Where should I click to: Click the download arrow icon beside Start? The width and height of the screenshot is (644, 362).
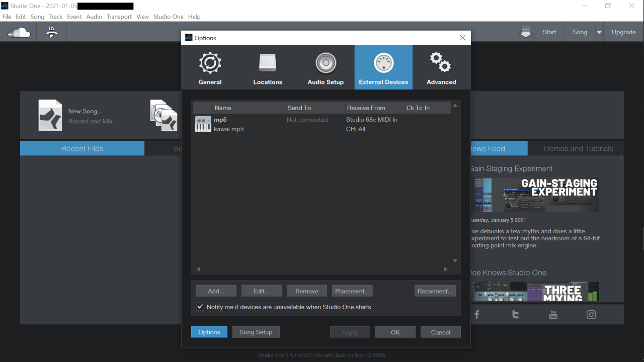[x=526, y=32]
